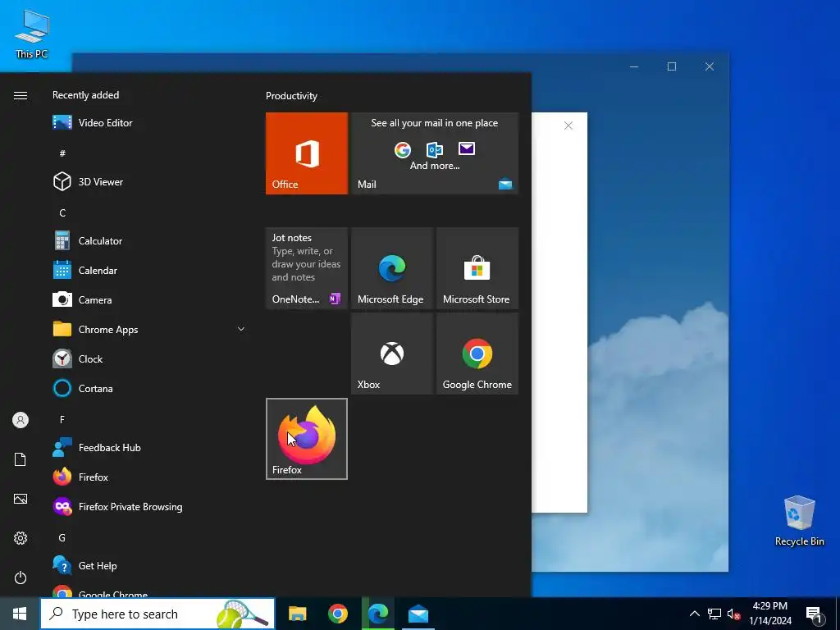Launch Camera from app list
The height and width of the screenshot is (630, 840).
coord(150,299)
